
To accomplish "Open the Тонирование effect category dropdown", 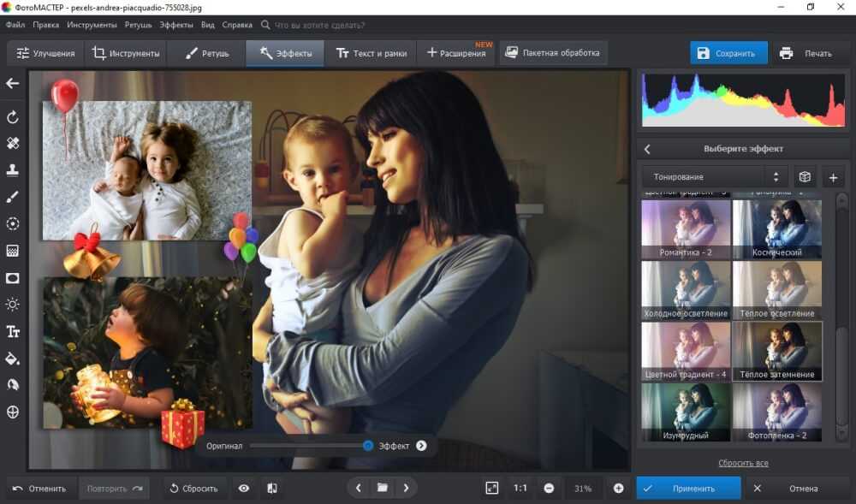I will [714, 177].
